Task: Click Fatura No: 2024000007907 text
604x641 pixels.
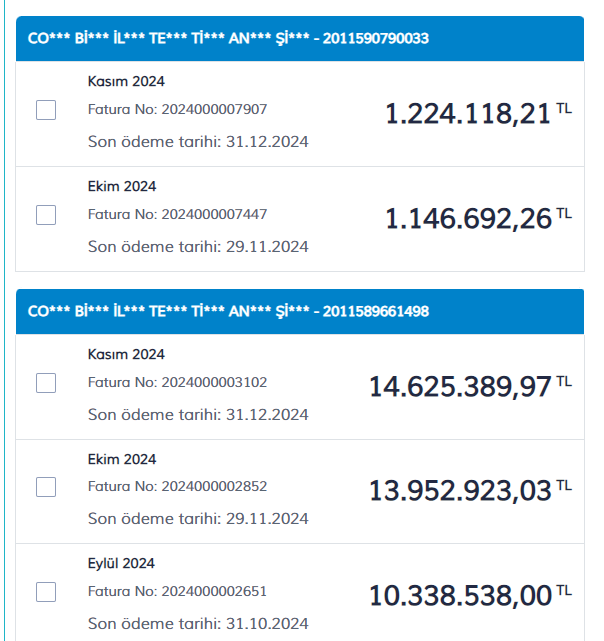Action: [x=177, y=109]
